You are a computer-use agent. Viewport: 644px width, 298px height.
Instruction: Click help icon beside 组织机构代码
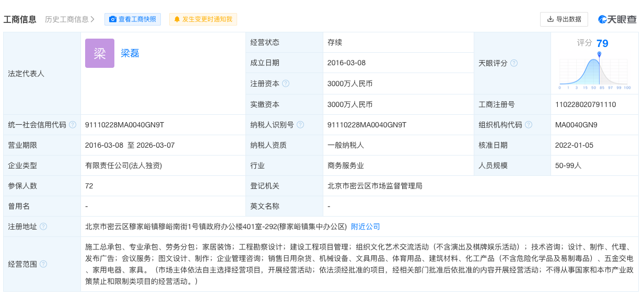coord(529,125)
